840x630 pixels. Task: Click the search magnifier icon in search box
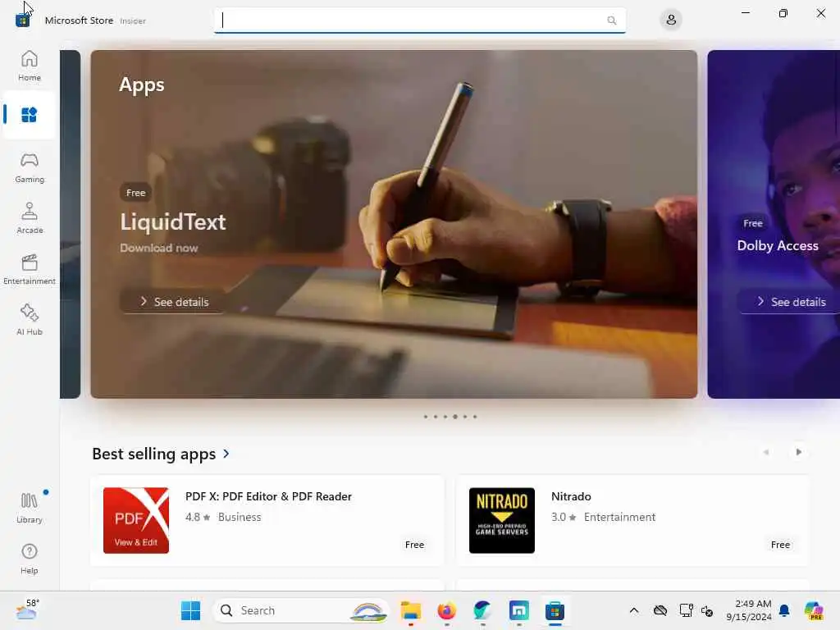(x=611, y=21)
